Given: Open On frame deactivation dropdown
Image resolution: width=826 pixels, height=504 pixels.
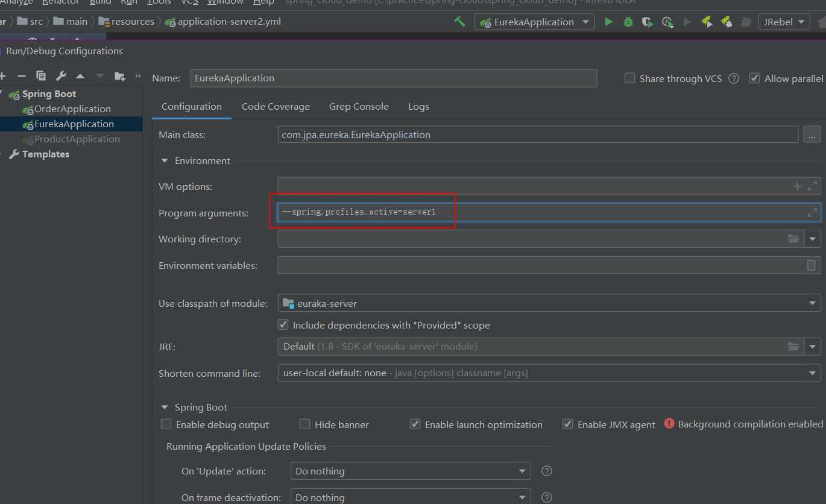Looking at the screenshot, I should (x=411, y=496).
